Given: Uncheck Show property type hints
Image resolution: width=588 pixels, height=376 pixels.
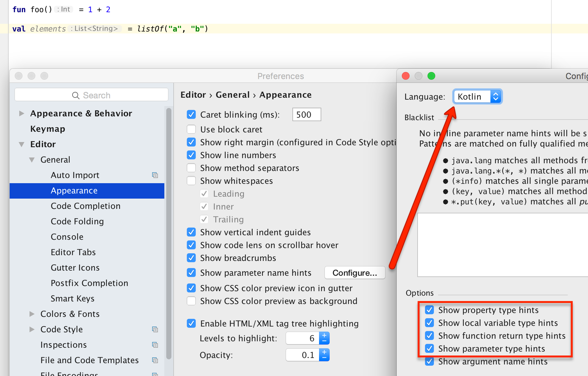Looking at the screenshot, I should coord(429,310).
